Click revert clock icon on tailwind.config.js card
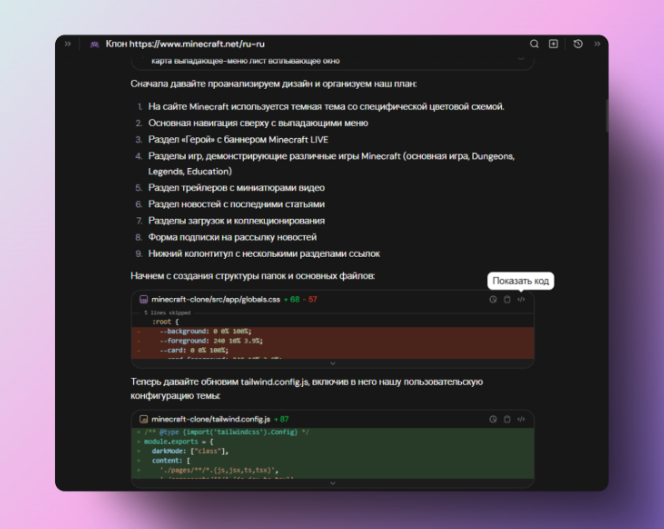 (493, 419)
